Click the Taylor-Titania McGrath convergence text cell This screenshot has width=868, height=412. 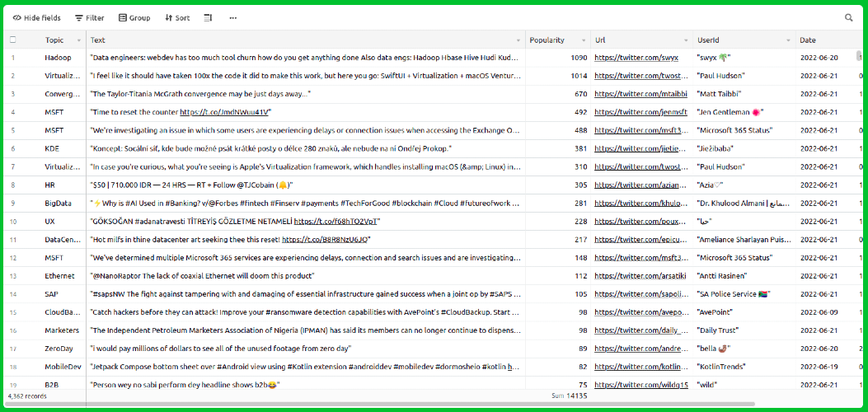click(x=306, y=94)
